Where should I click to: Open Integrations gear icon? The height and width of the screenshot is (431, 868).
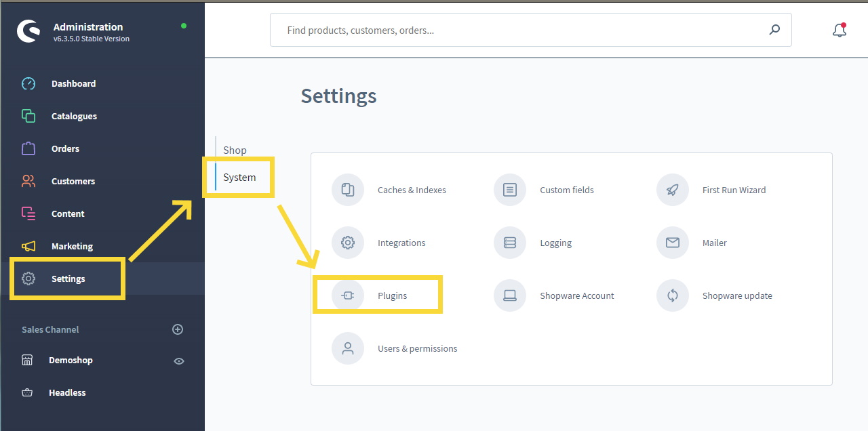[348, 243]
